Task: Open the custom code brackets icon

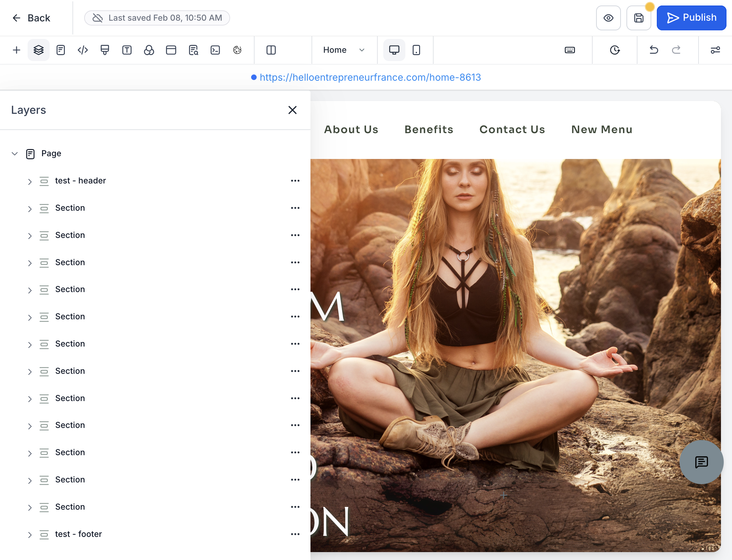Action: [83, 50]
